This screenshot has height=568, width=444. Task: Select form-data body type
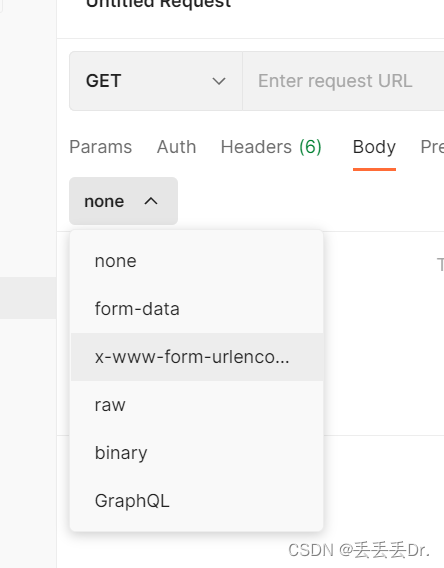197,309
